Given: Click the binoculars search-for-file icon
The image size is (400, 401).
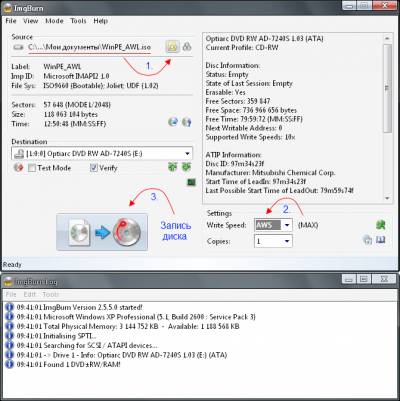Looking at the screenshot, I should pos(187,47).
